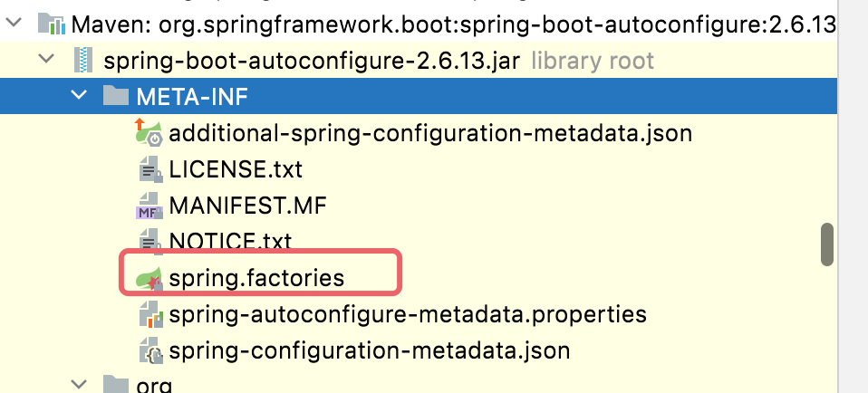Click the spring-configuration-metadata.json file icon

click(148, 350)
